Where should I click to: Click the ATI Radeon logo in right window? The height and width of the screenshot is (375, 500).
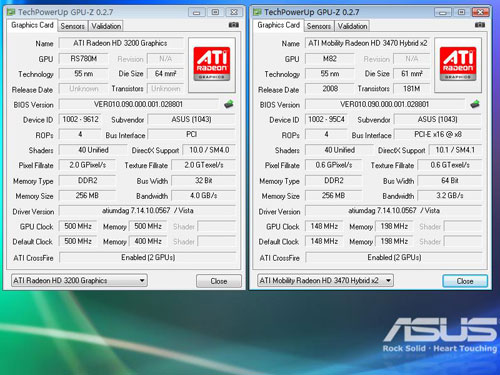tap(458, 64)
